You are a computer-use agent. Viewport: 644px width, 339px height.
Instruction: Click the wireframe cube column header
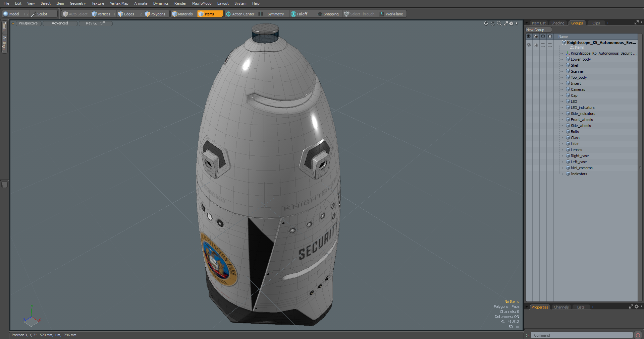[543, 37]
